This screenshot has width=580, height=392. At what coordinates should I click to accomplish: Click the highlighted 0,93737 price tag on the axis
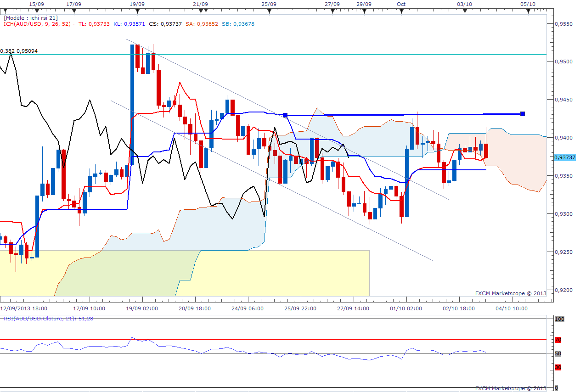(564, 157)
